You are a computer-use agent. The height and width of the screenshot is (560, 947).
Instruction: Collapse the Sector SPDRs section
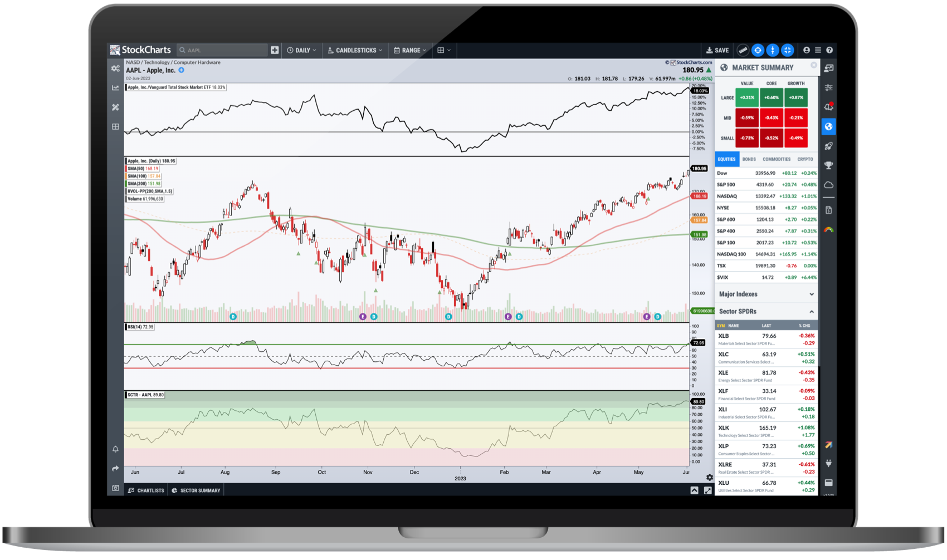tap(811, 311)
